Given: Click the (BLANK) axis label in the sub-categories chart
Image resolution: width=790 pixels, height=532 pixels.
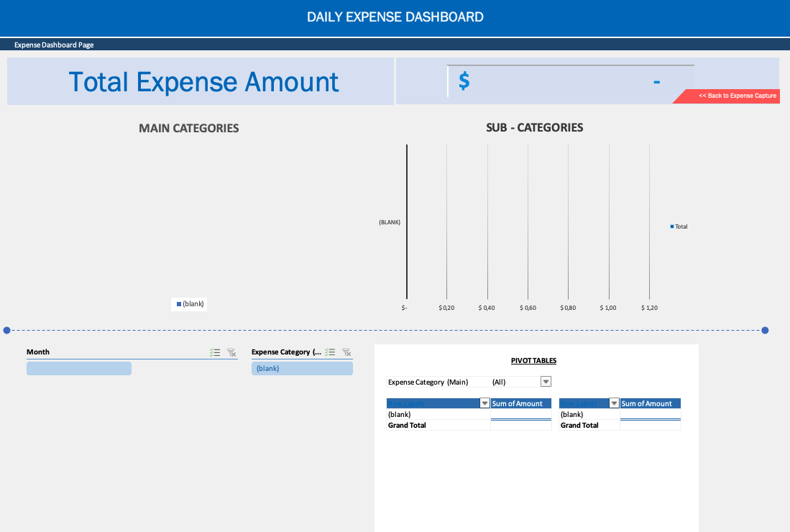Looking at the screenshot, I should [390, 222].
